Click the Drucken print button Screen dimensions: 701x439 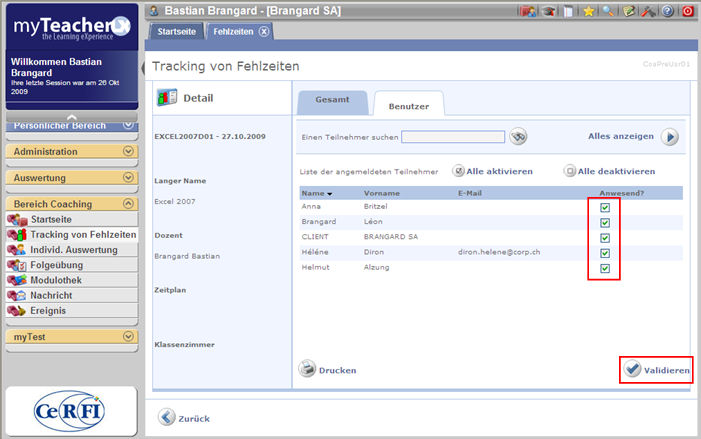[328, 370]
